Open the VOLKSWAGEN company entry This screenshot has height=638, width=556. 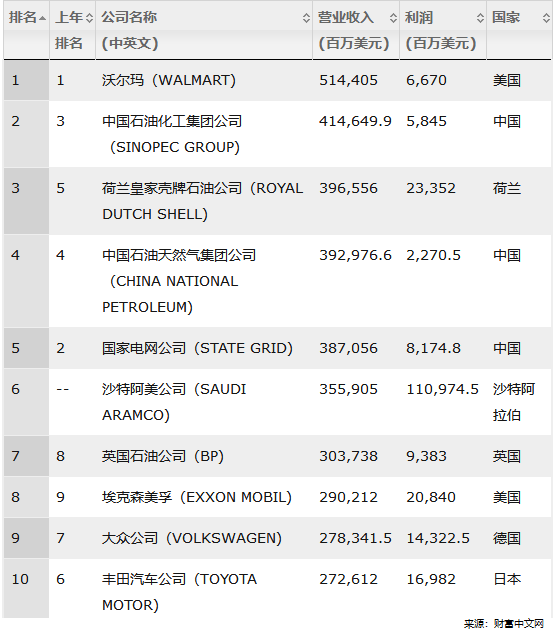pyautogui.click(x=192, y=538)
